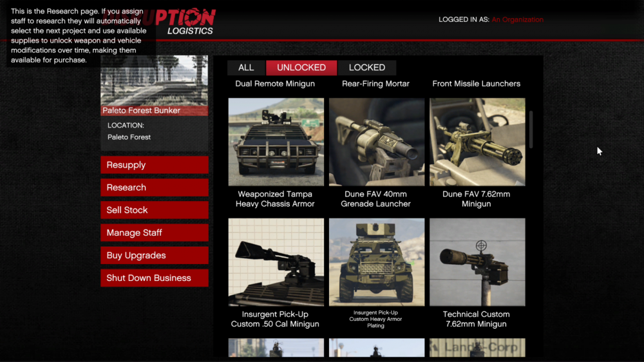Click the 'Dual Remote Minigun' label

[275, 84]
